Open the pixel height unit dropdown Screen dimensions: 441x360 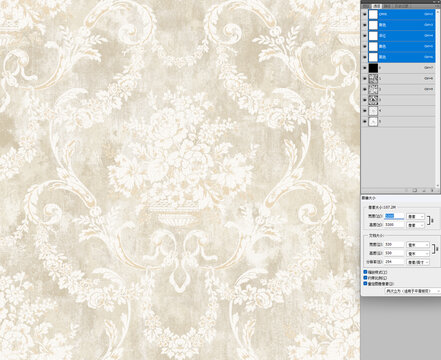tap(416, 225)
